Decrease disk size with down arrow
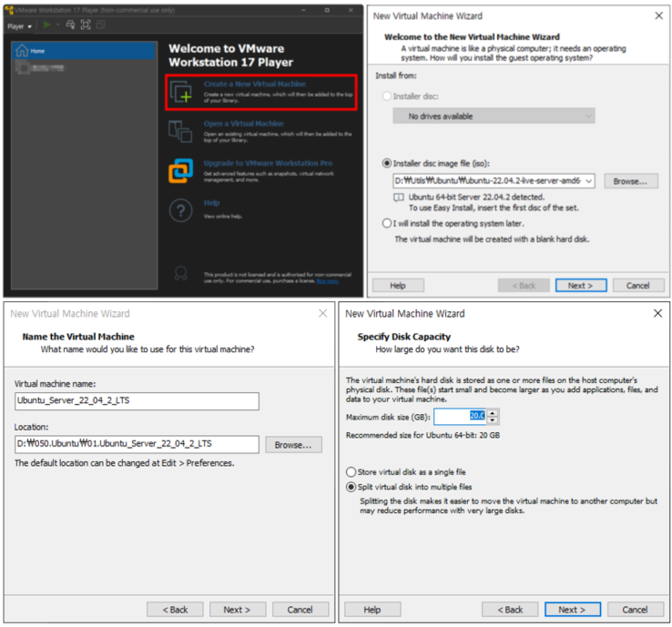This screenshot has width=672, height=627. click(x=493, y=420)
